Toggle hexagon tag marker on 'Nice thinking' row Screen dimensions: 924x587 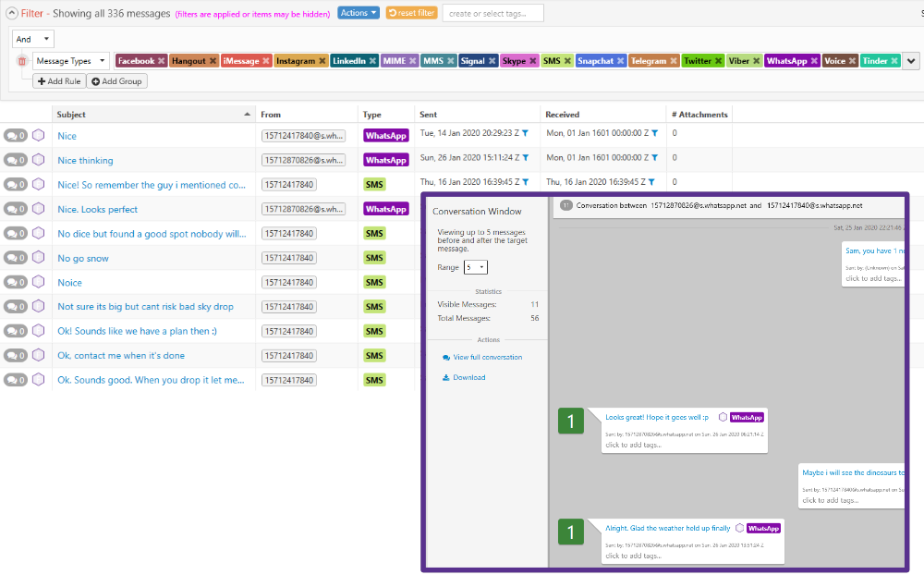pyautogui.click(x=38, y=160)
